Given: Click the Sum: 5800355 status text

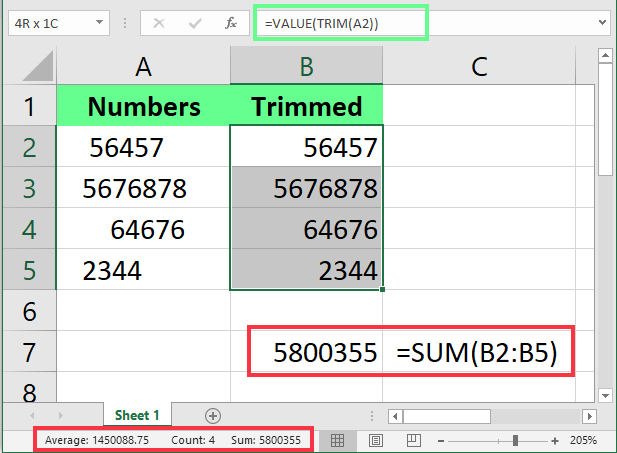Looking at the screenshot, I should click(266, 440).
